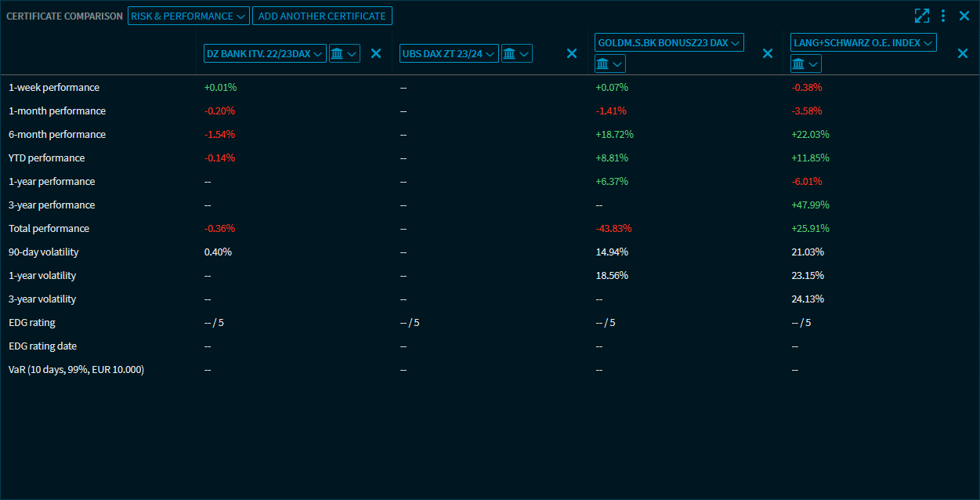Click the expand to fullscreen icon
Viewport: 980px width, 500px height.
click(922, 16)
